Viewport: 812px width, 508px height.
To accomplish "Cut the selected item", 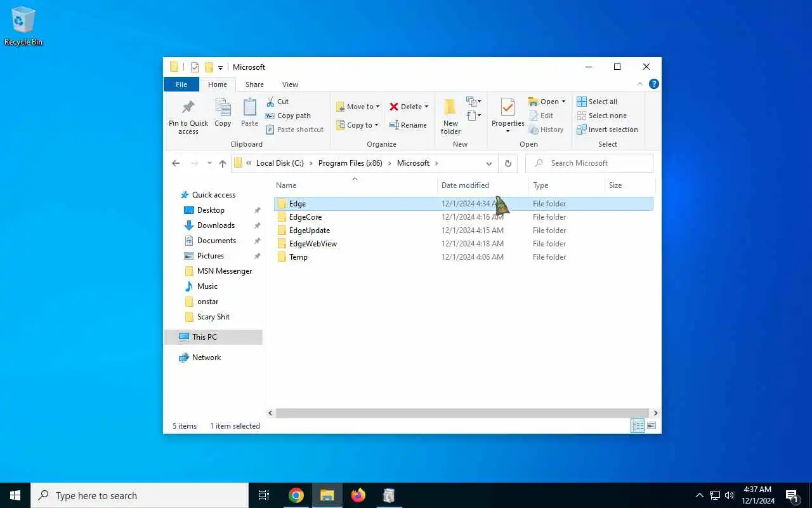I will (x=277, y=102).
